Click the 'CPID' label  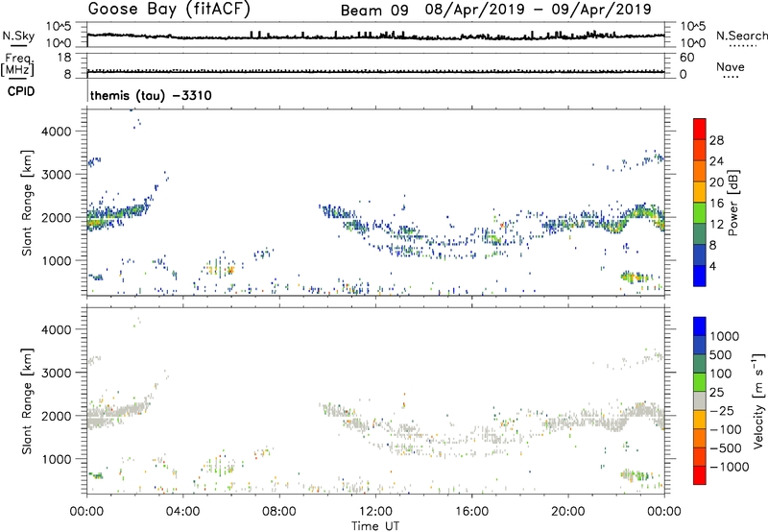coord(21,91)
